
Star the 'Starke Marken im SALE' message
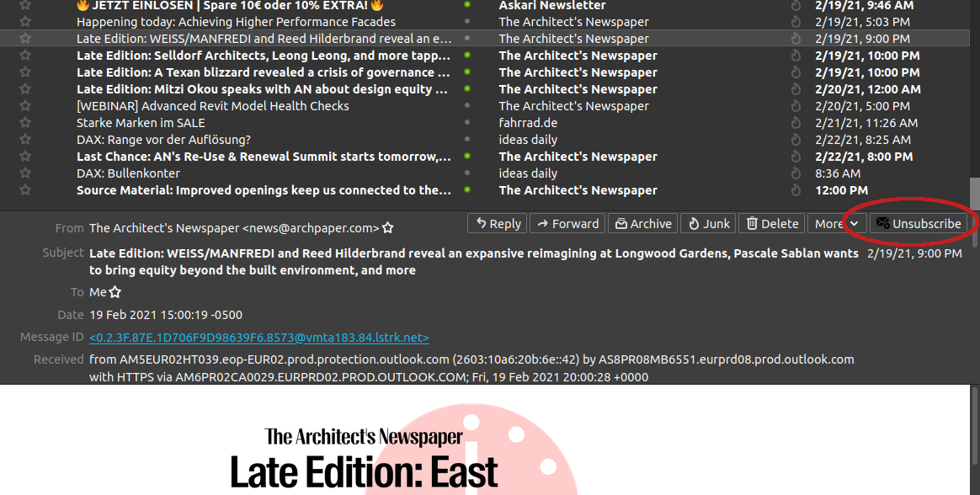click(x=25, y=123)
